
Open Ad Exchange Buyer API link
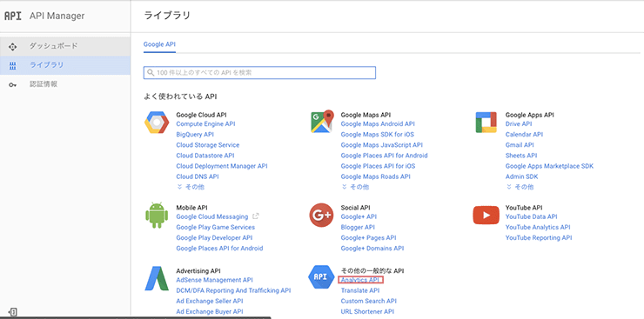(210, 312)
